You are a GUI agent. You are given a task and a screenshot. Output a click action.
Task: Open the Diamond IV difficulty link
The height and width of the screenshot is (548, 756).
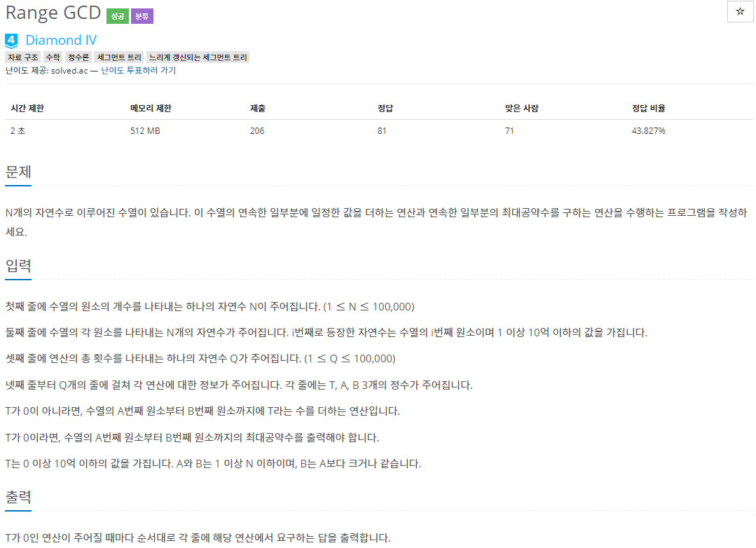[61, 40]
